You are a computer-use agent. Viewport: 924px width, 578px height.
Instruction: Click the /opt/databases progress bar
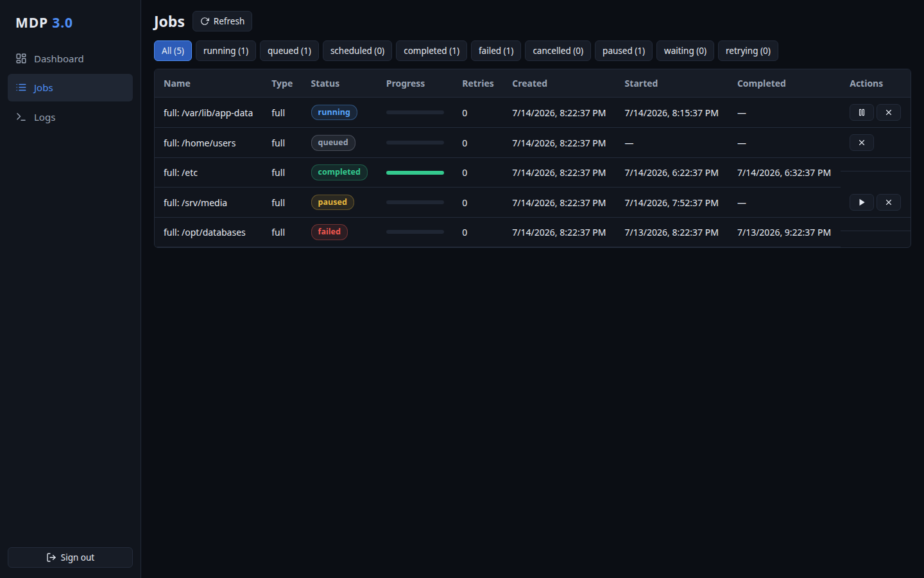[415, 232]
